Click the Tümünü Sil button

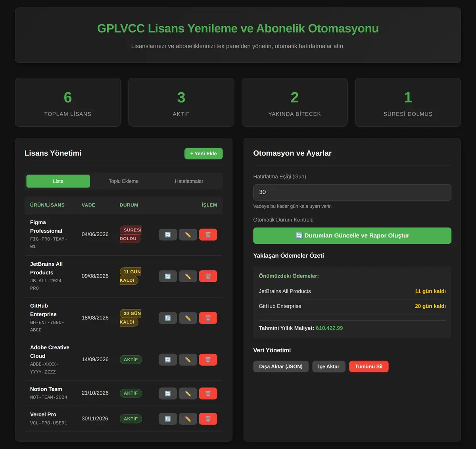(x=369, y=366)
